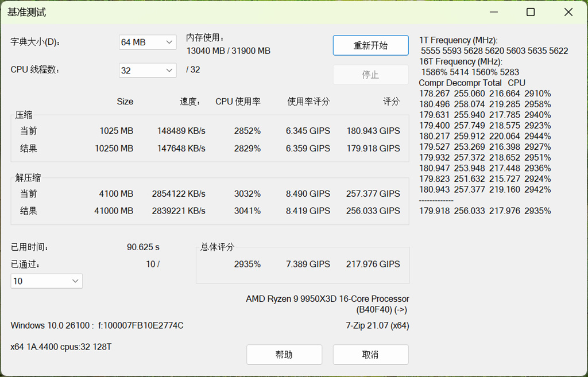This screenshot has width=588, height=377.
Task: Click the 取消 cancel button
Action: click(x=370, y=355)
